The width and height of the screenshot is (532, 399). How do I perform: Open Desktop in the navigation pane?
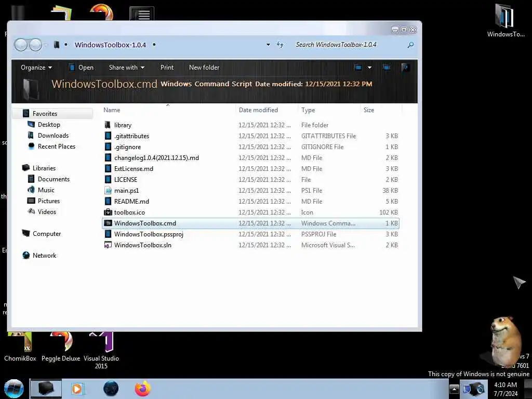pos(49,125)
